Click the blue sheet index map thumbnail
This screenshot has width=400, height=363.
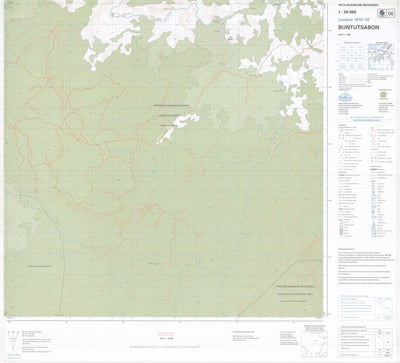tap(380, 56)
